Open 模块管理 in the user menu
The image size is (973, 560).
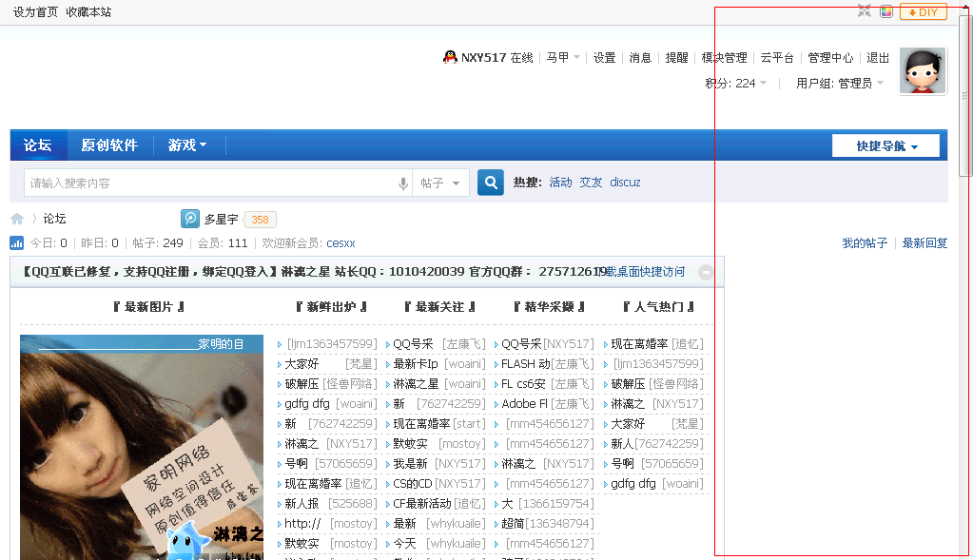pyautogui.click(x=724, y=58)
